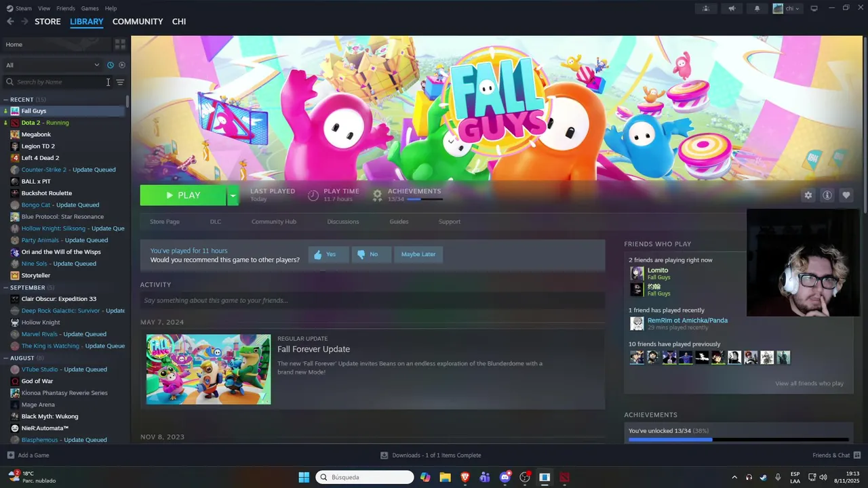Click the library list scrollbar
The image size is (868, 488).
pyautogui.click(x=127, y=102)
